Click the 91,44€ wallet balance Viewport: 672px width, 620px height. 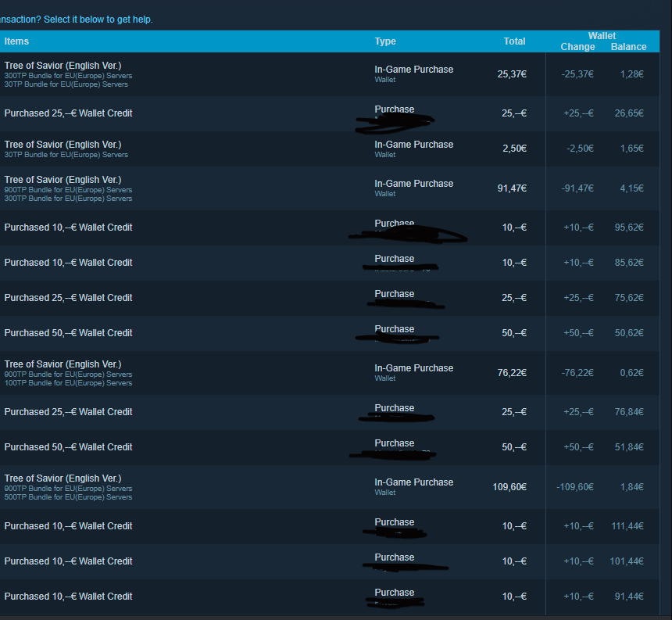point(629,597)
